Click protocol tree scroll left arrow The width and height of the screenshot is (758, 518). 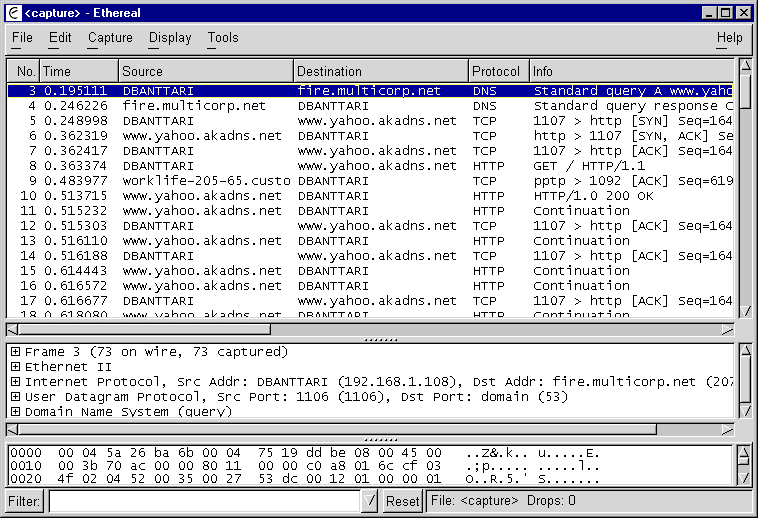click(x=13, y=430)
